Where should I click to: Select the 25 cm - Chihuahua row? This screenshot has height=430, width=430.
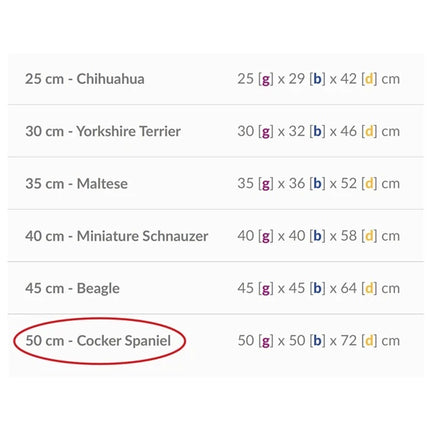tap(216, 79)
